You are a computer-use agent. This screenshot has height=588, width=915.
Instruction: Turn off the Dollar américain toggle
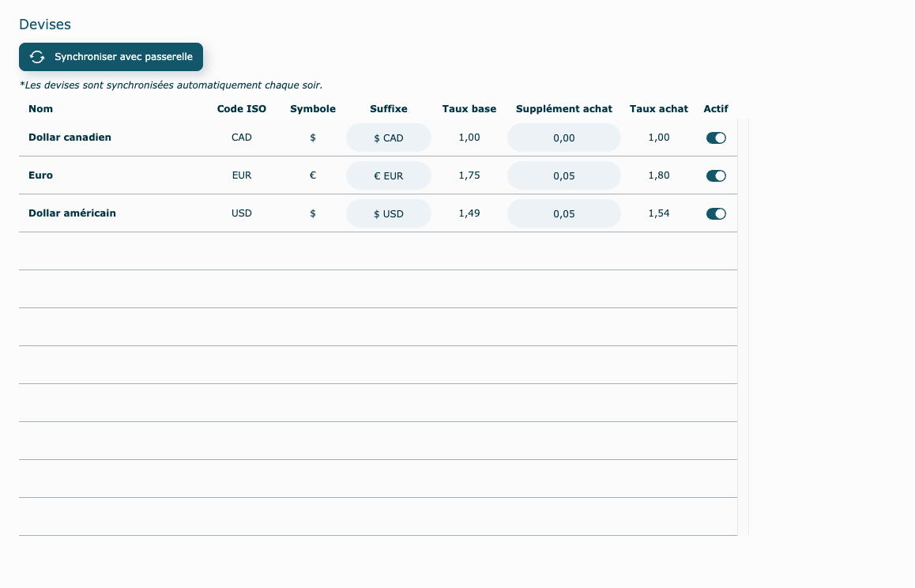coord(716,213)
